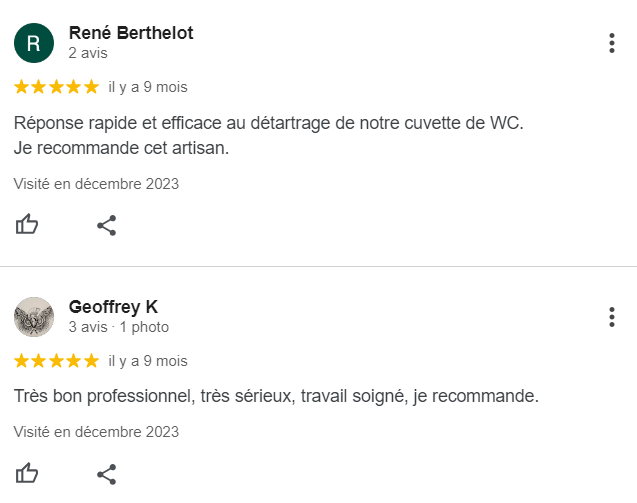This screenshot has width=637, height=503.
Task: Click 'Visité en décembre 2023' under René's review
Action: tap(96, 184)
